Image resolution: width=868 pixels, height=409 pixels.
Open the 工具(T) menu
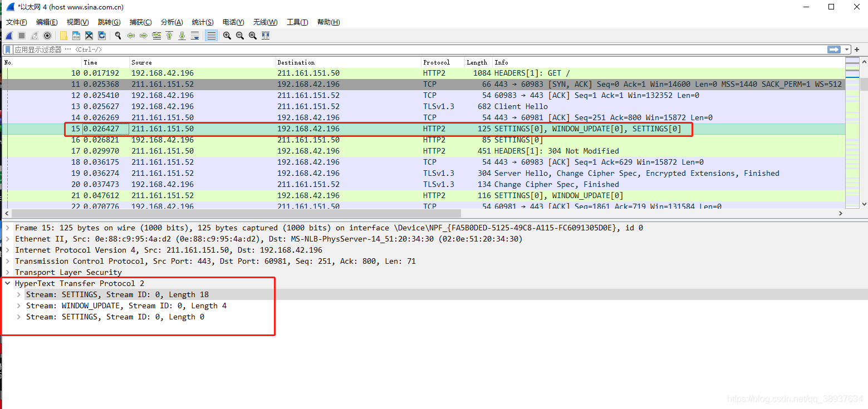click(x=297, y=22)
